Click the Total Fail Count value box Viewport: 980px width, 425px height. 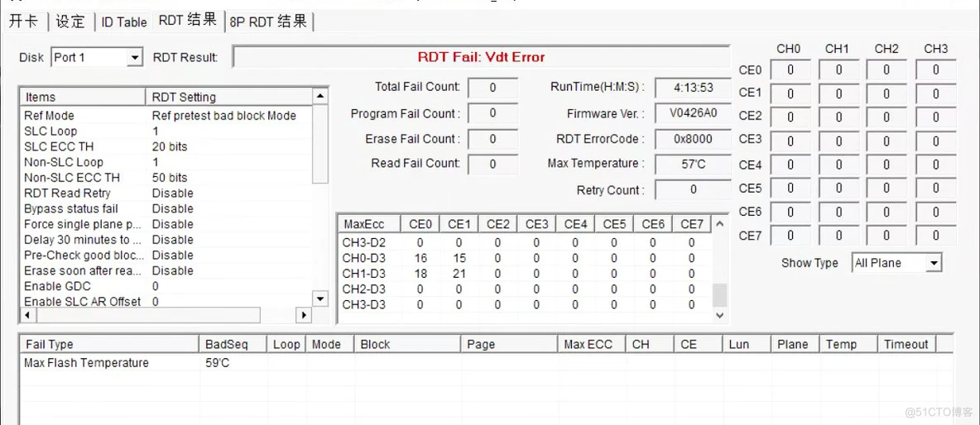click(x=492, y=88)
